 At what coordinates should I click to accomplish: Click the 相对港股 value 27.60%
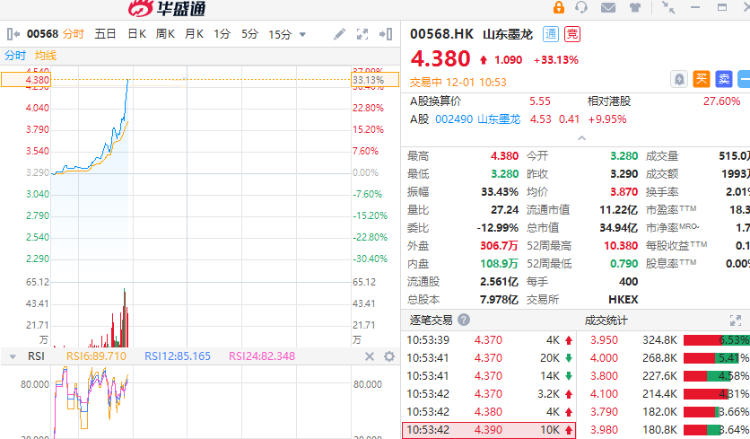721,101
